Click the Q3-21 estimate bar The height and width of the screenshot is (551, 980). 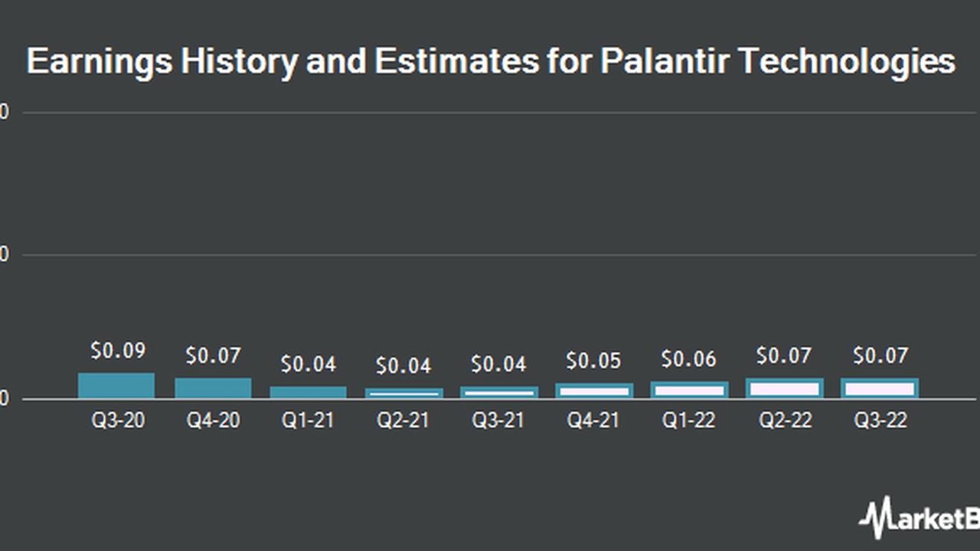point(499,393)
